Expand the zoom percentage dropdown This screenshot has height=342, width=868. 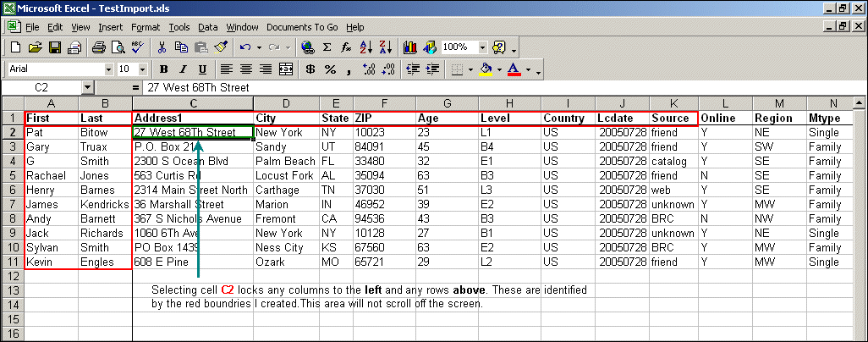tap(482, 47)
